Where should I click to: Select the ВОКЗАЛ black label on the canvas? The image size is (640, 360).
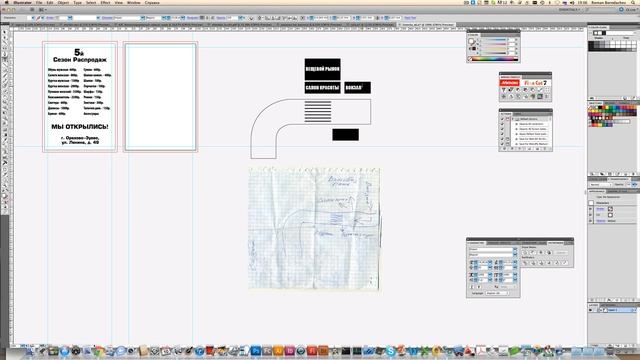357,88
